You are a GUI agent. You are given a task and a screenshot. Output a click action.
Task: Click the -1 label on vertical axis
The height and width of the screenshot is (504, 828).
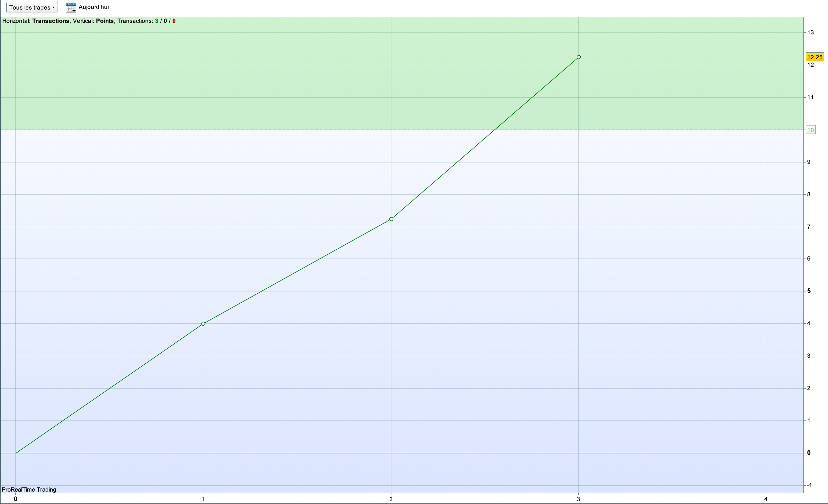coord(809,485)
